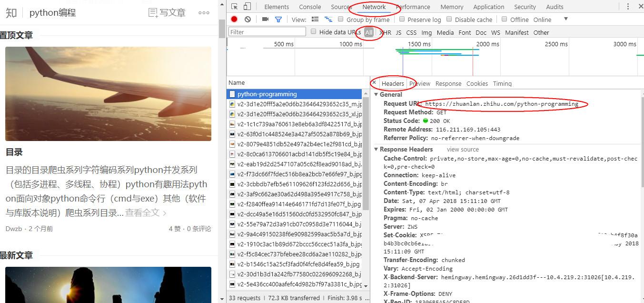Select the python-programming request row
This screenshot has width=644, height=303.
[x=295, y=94]
